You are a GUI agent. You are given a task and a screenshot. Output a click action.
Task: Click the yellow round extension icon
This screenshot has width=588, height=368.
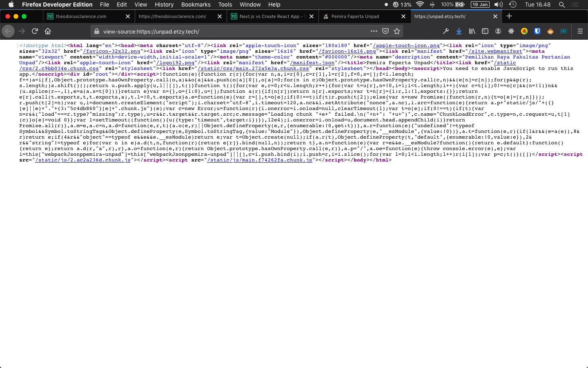[524, 31]
